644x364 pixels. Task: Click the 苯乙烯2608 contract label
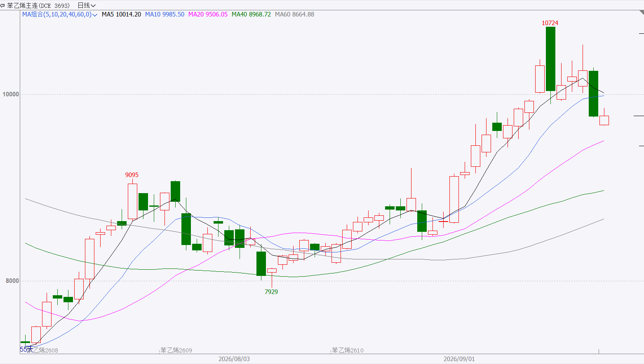pos(42,350)
